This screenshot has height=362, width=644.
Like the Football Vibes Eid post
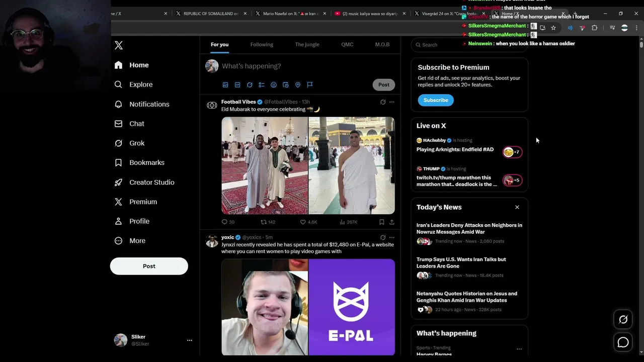click(x=308, y=222)
